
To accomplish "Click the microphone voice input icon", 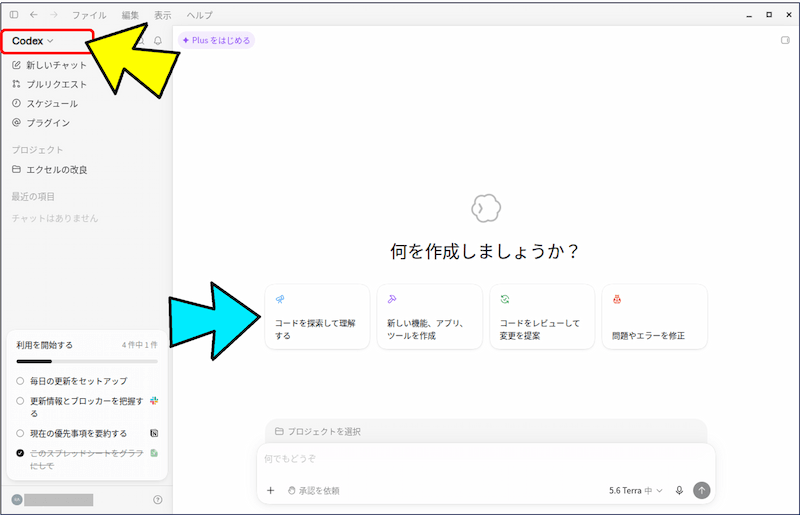I will (679, 491).
